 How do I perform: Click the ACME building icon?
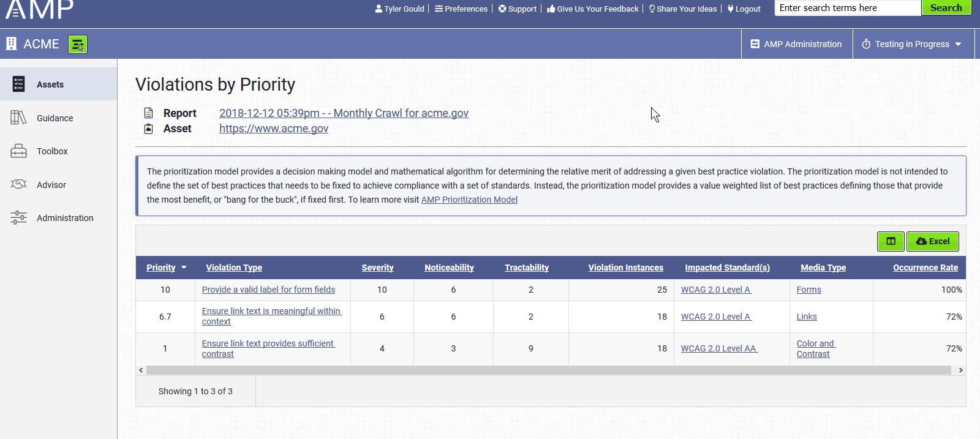point(11,43)
